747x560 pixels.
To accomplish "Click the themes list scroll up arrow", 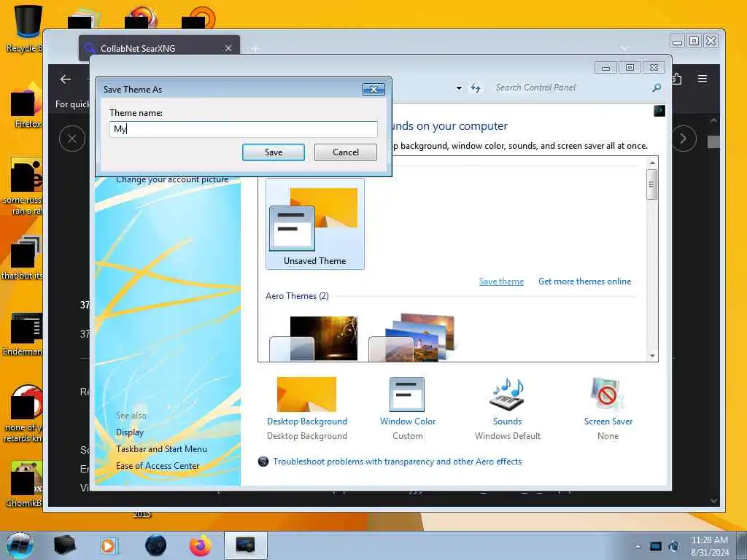I will [x=652, y=163].
